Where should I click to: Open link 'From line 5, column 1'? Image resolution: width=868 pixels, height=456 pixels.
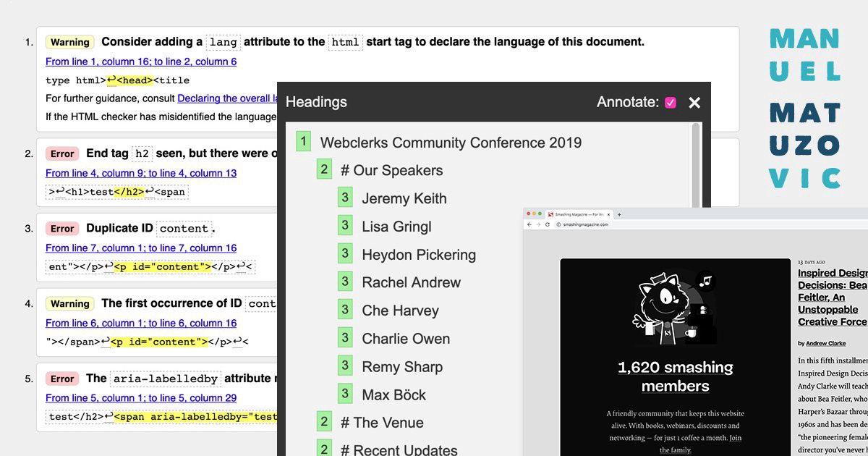tap(141, 398)
